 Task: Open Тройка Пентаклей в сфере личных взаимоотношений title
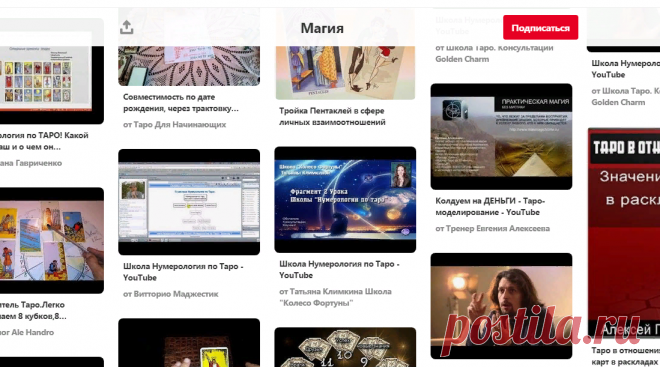click(x=332, y=117)
